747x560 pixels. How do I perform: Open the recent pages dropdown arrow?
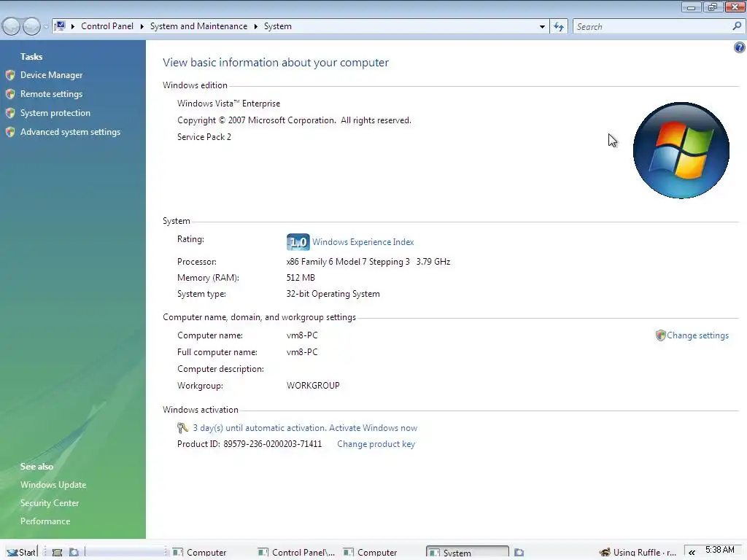[x=46, y=27]
